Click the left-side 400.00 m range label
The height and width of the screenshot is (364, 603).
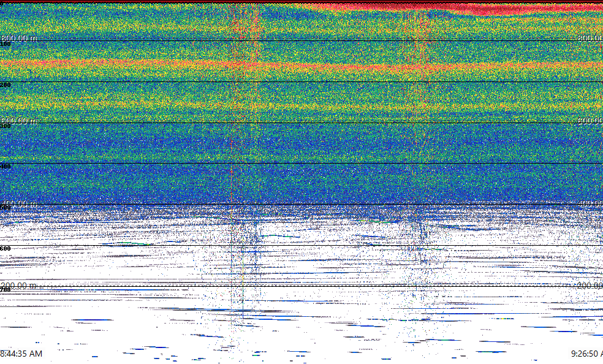point(19,203)
